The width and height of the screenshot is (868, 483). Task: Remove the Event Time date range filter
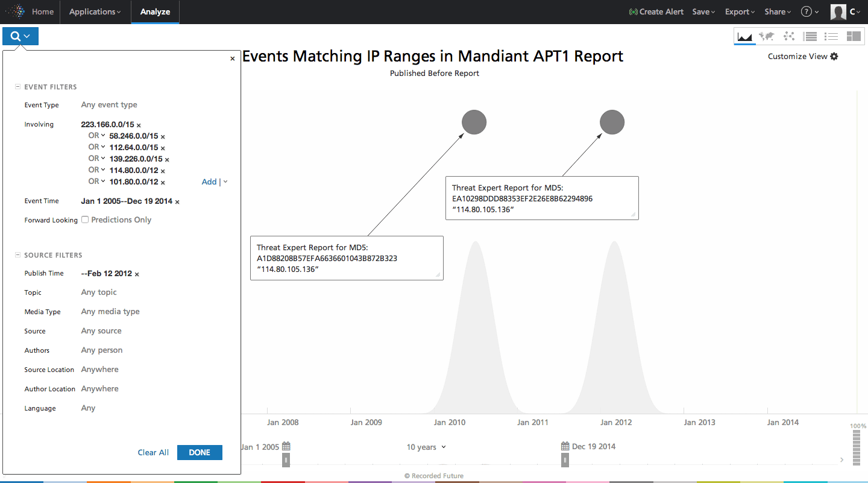coord(177,202)
